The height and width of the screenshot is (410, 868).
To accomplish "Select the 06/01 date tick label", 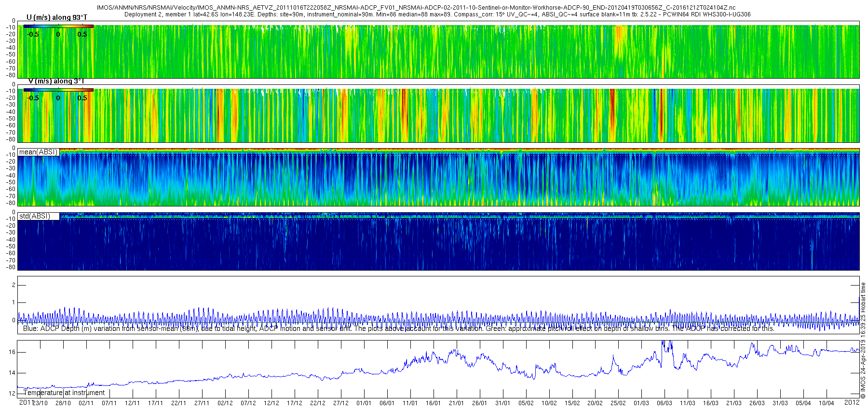I will (387, 403).
